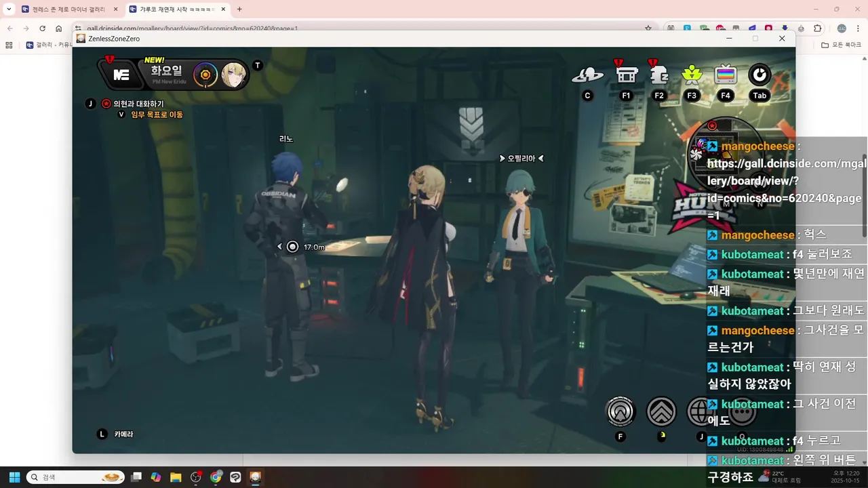Bookmark this page with star icon
The height and width of the screenshot is (488, 868).
[648, 28]
